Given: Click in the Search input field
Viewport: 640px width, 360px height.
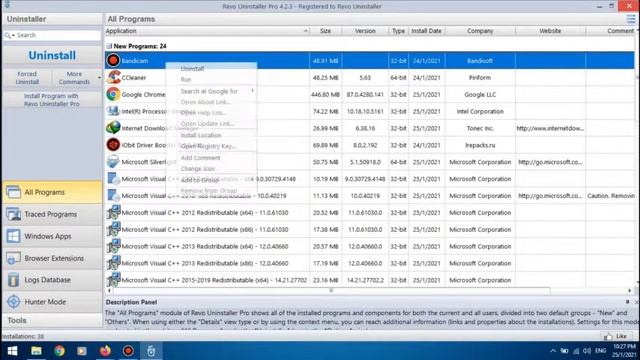Looking at the screenshot, I should point(57,36).
